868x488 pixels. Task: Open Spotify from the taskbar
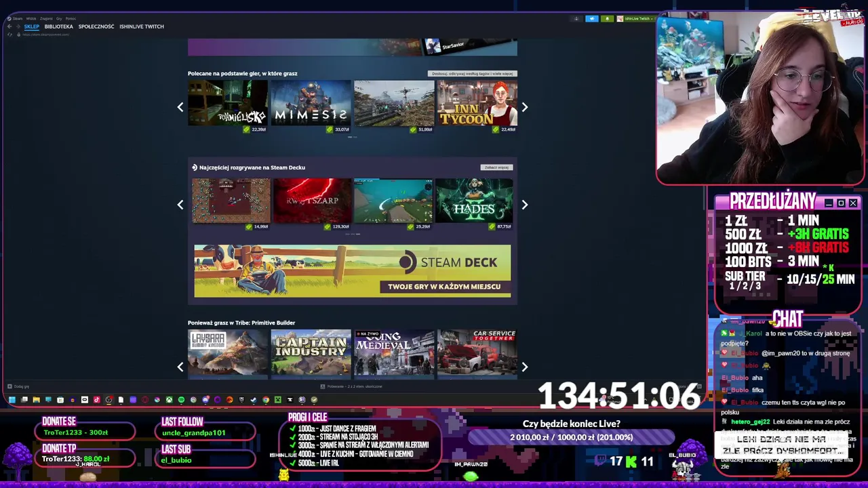(181, 400)
